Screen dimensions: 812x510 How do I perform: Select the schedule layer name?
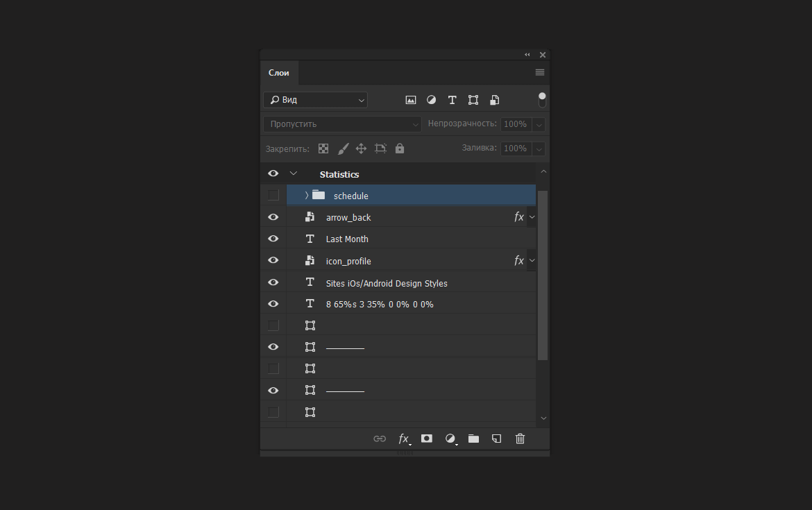coord(351,196)
